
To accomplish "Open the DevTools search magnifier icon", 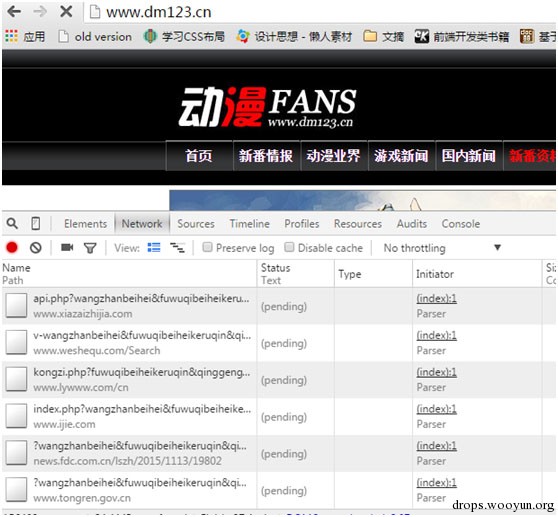I will (12, 224).
